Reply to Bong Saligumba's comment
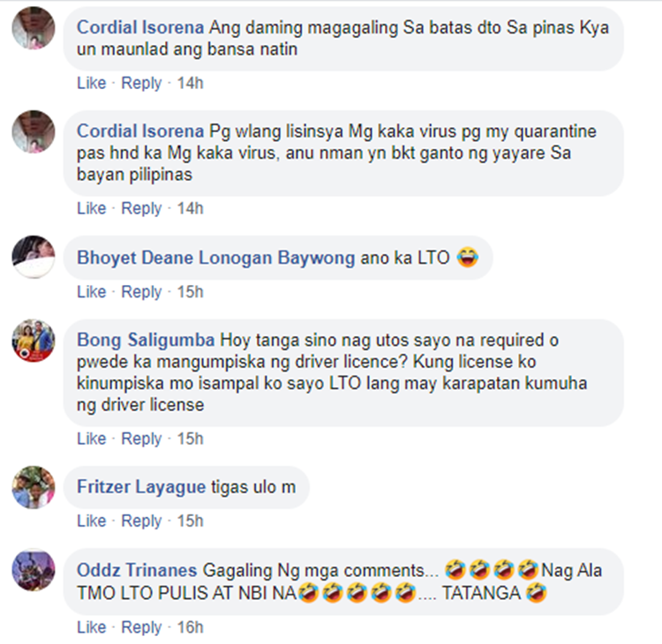Viewport: 662px width, 644px height. click(141, 439)
